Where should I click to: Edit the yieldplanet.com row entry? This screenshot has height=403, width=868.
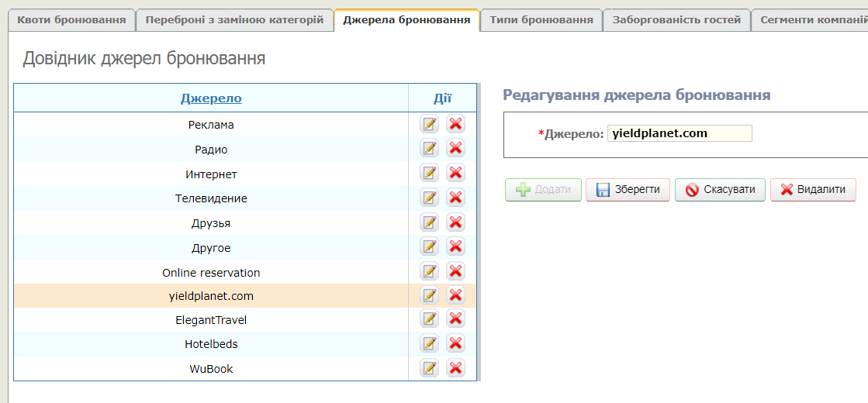click(429, 295)
